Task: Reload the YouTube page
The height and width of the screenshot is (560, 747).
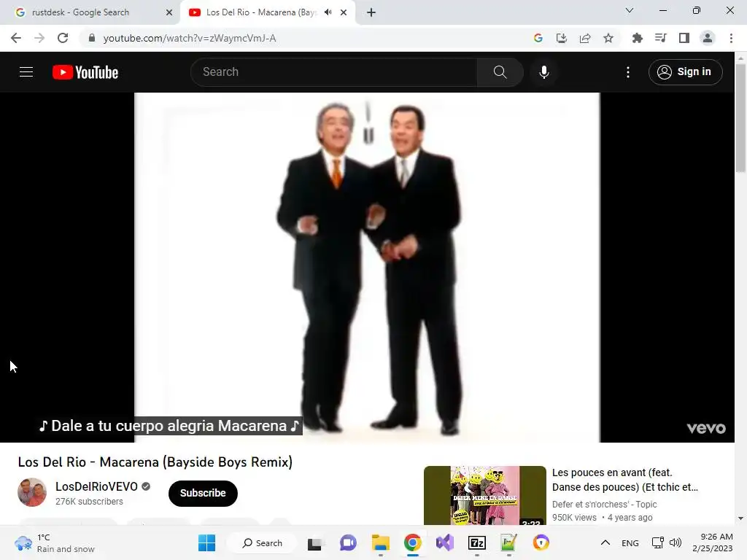Action: click(63, 38)
